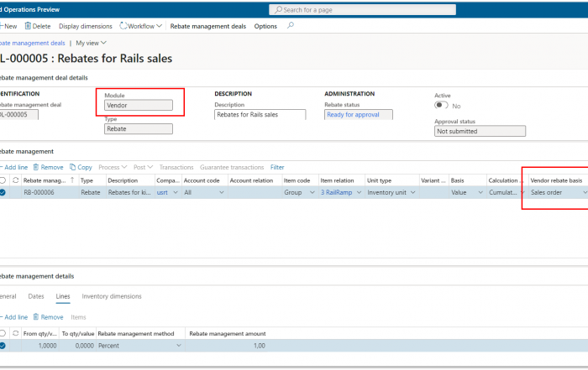Click Add line under Lines tab
Screen dimensions: 588x370
[14, 317]
